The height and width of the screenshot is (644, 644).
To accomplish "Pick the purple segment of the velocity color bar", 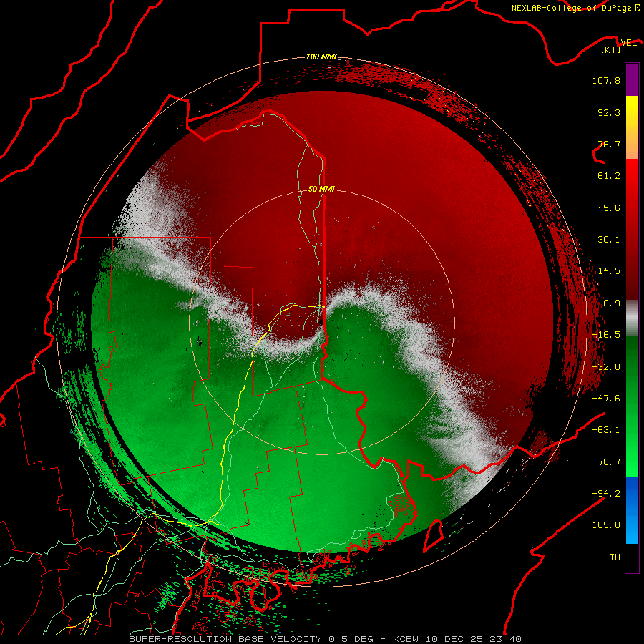I will click(x=632, y=79).
